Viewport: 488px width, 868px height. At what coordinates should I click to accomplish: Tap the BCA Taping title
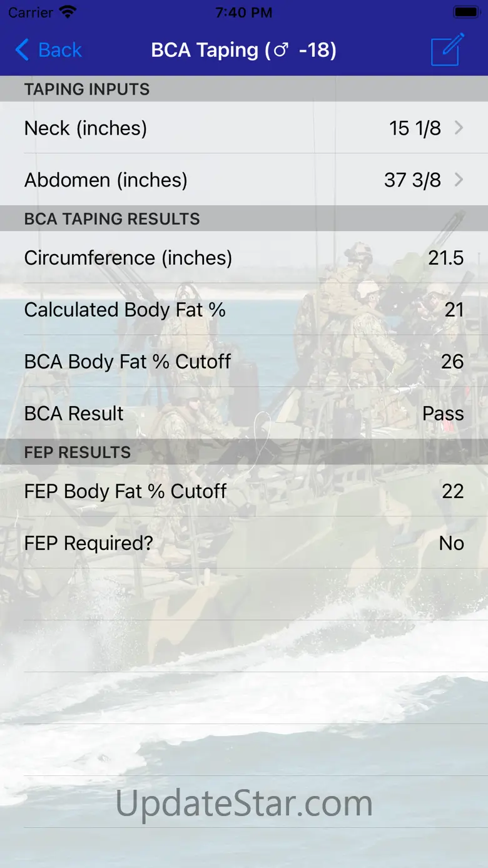[x=243, y=50]
